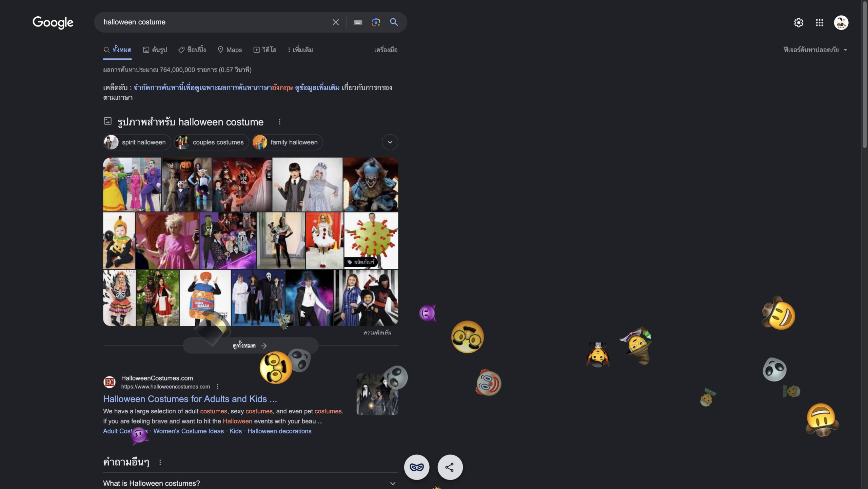
Task: Open Google settings gear
Action: [798, 23]
